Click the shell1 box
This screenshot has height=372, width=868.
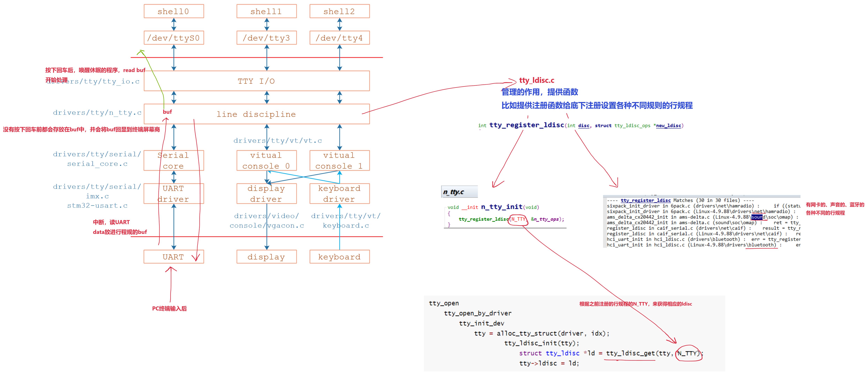point(267,11)
